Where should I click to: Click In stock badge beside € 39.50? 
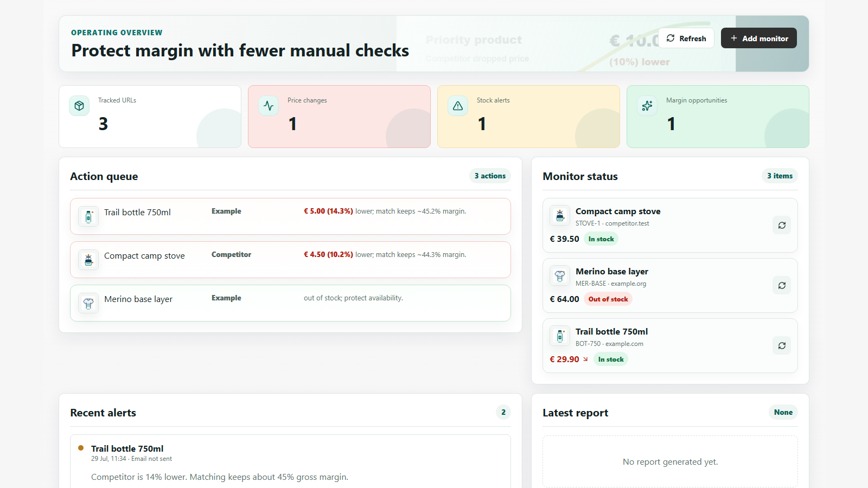(x=601, y=239)
